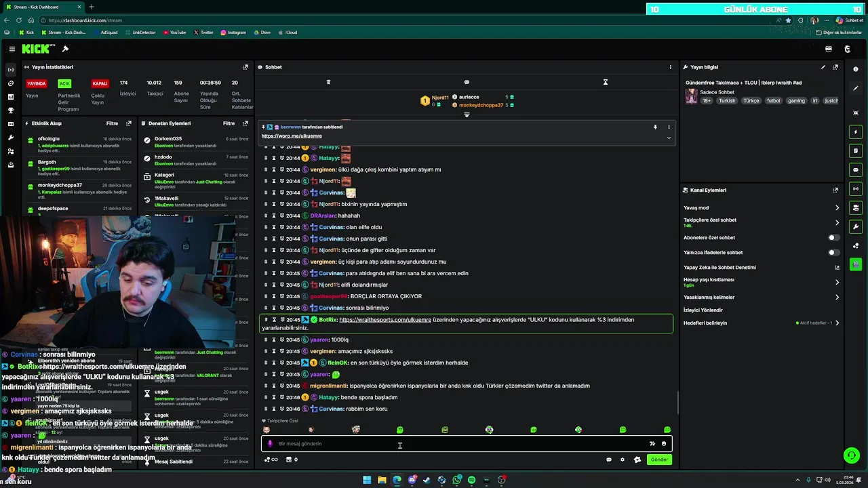Image resolution: width=868 pixels, height=488 pixels.
Task: Select the Turkish stream tag
Action: tap(727, 101)
